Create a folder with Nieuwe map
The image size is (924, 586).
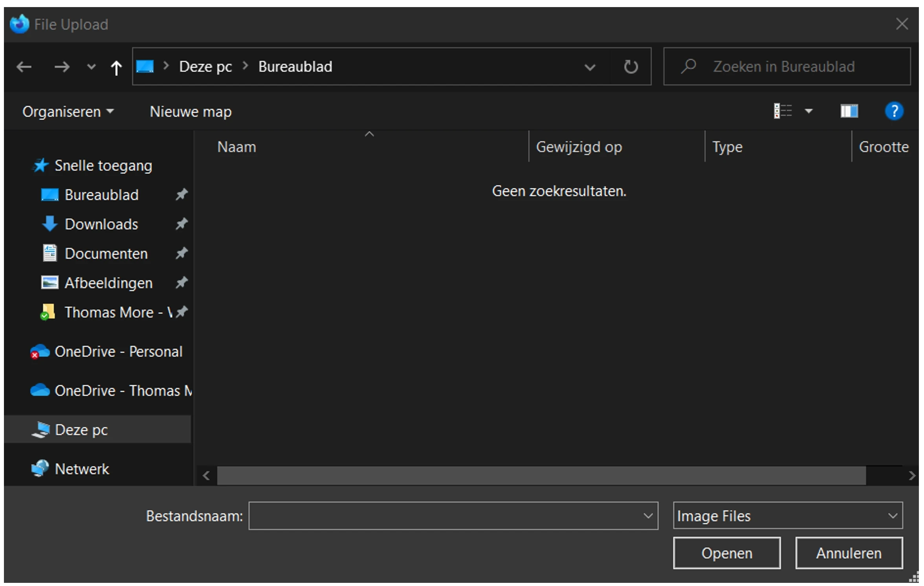pyautogui.click(x=190, y=111)
